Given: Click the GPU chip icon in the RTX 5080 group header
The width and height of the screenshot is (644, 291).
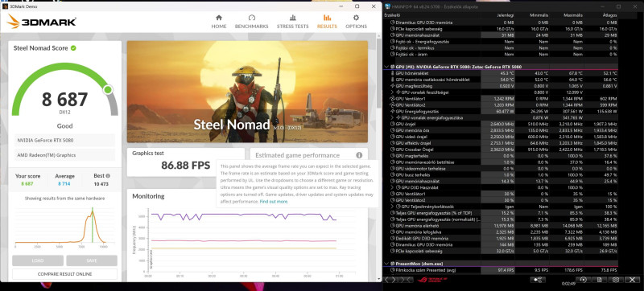Looking at the screenshot, I should [392, 67].
